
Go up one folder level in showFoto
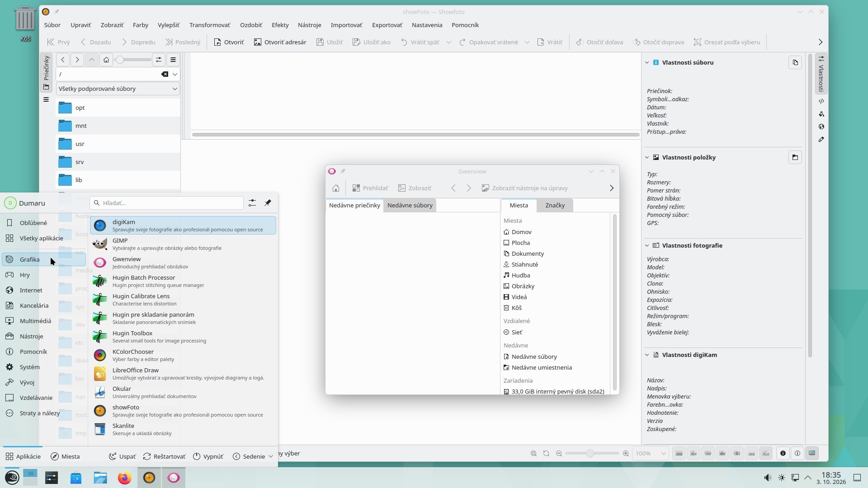coord(92,60)
